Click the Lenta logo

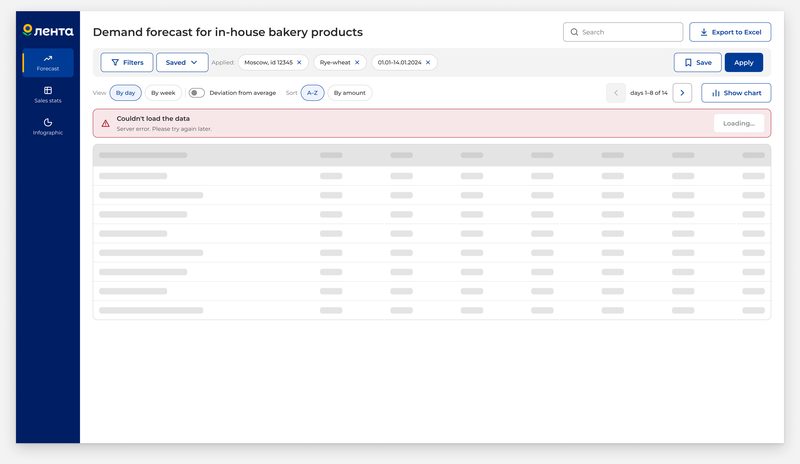click(x=48, y=31)
